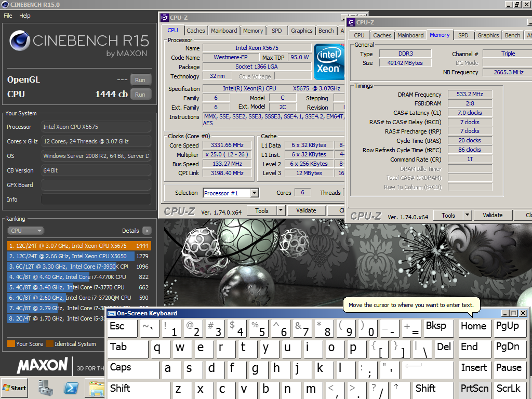This screenshot has width=532, height=399.
Task: Select CPU tab in the front CPU-Z window
Action: 359,35
